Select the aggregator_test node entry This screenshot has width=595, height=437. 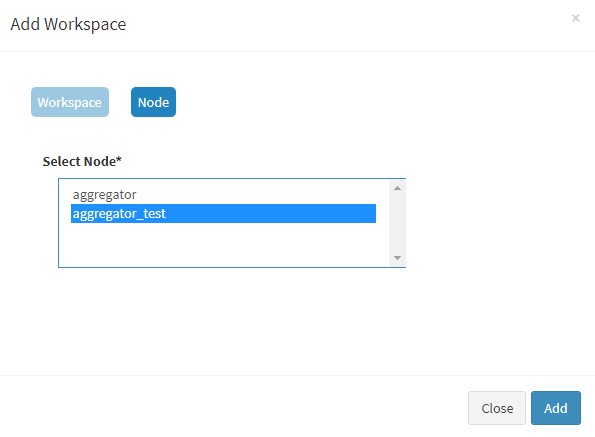tap(223, 214)
